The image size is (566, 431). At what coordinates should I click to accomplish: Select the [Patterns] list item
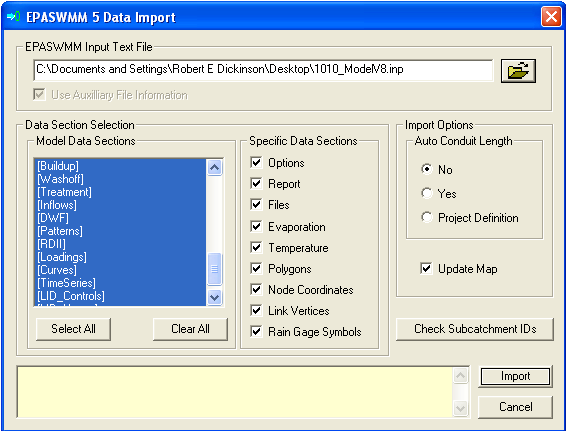pyautogui.click(x=121, y=231)
